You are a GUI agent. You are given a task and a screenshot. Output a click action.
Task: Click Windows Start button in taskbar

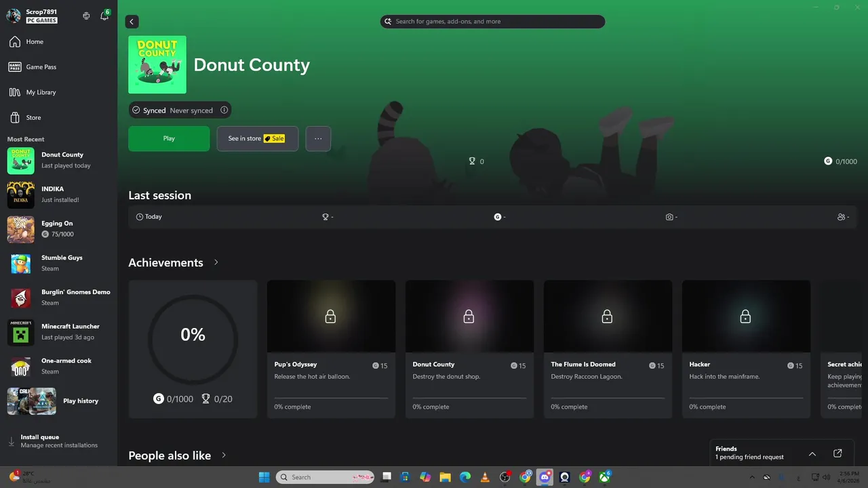264,477
